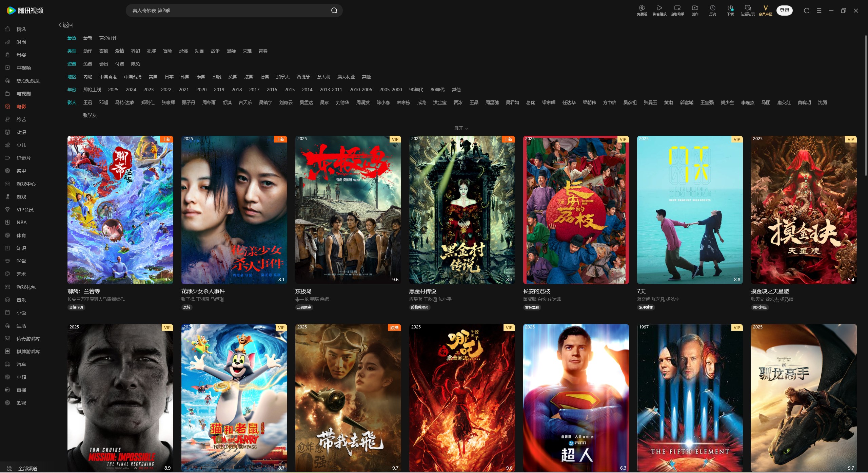Click the 登录 login button
The image size is (868, 473).
coord(784,10)
